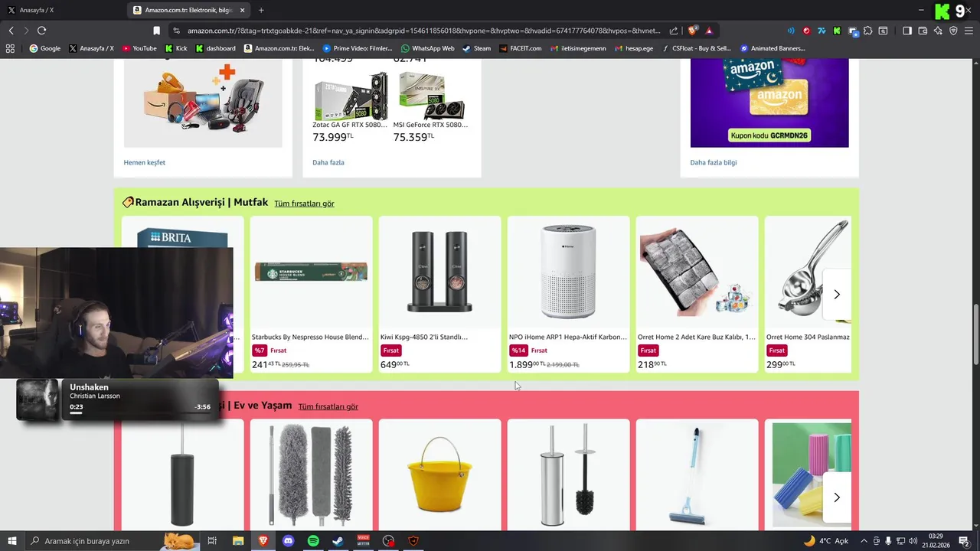Open Kiwi Kspg-4850 grinder product
980x551 pixels.
point(439,295)
